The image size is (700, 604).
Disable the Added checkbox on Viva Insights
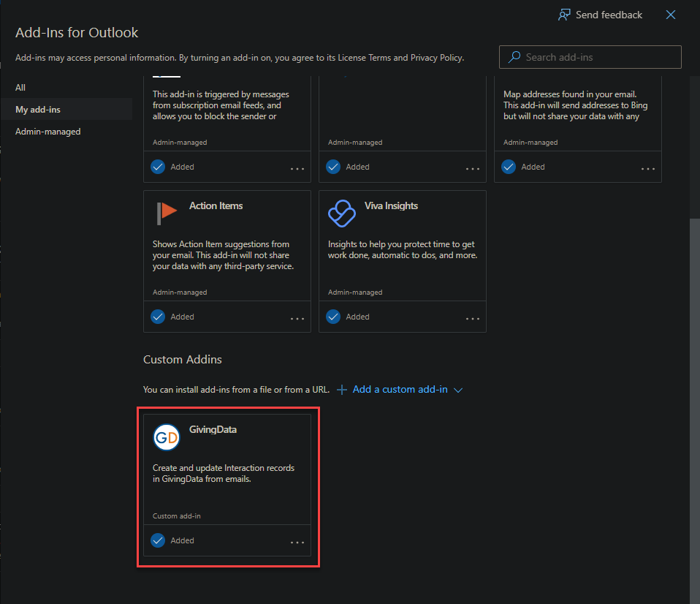[x=332, y=317]
